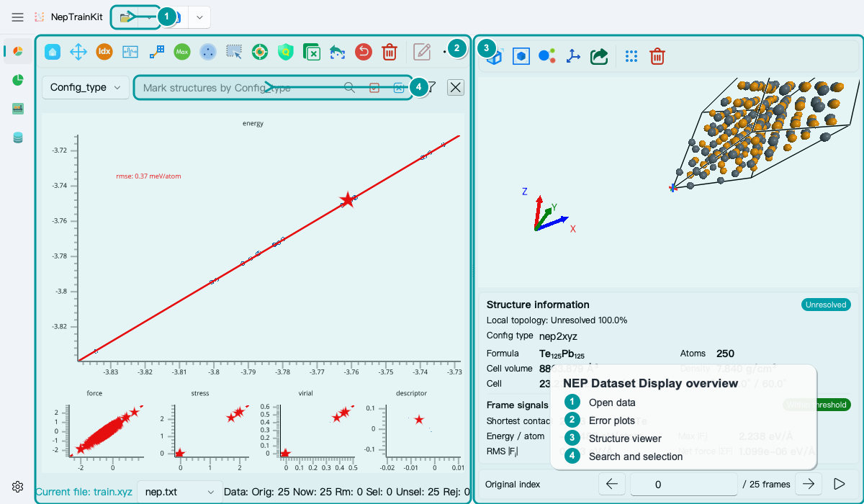The width and height of the screenshot is (864, 504).
Task: Open the database stack sidebar page
Action: point(18,138)
